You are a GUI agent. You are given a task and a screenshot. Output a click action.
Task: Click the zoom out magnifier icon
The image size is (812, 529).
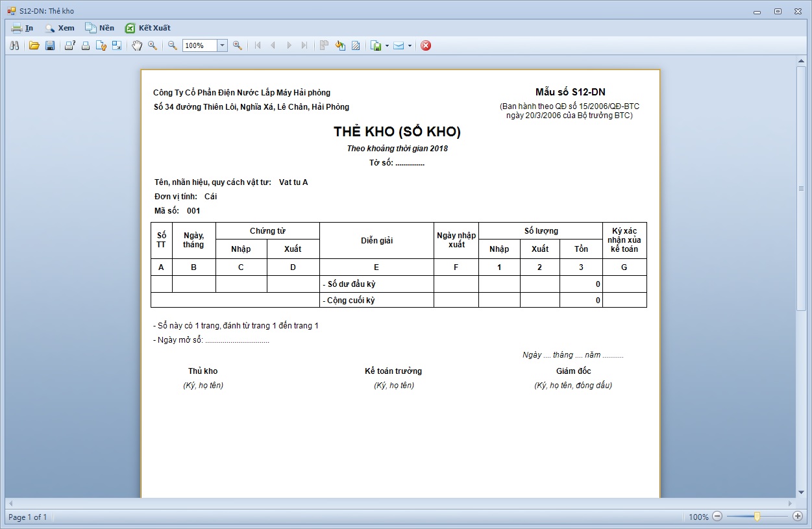pos(173,45)
